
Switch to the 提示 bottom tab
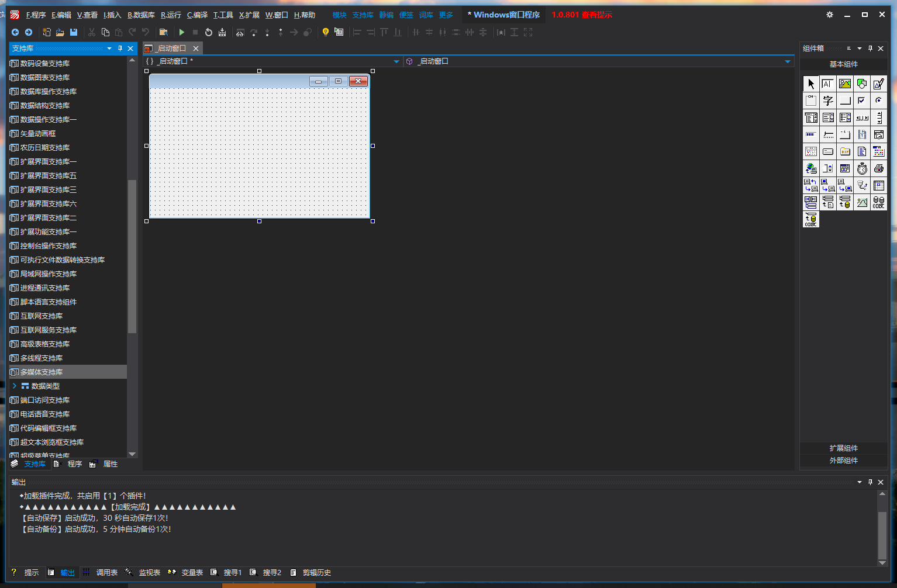(26, 573)
